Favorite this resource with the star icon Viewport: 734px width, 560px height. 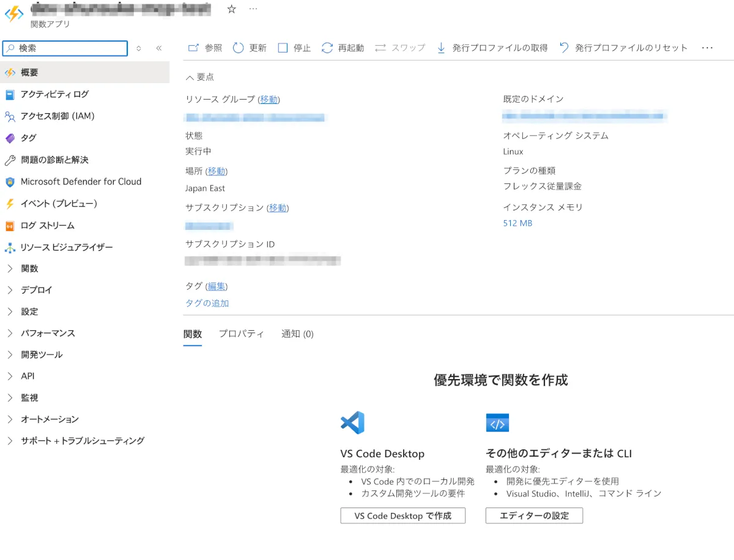(x=231, y=9)
